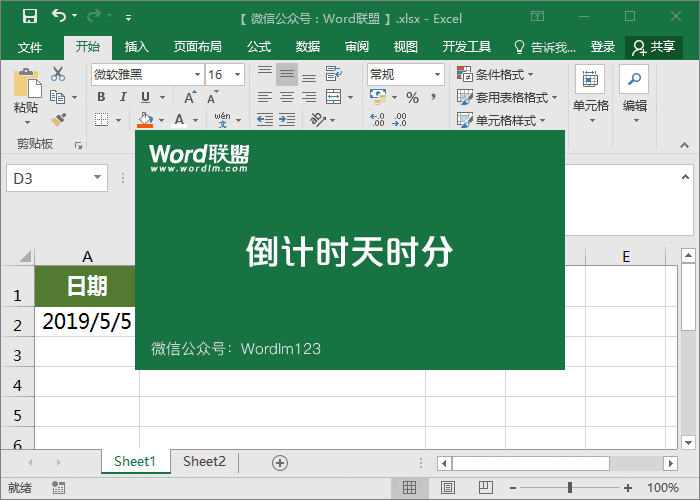This screenshot has height=500, width=700.
Task: Click the fill color paint bucket
Action: point(146,119)
